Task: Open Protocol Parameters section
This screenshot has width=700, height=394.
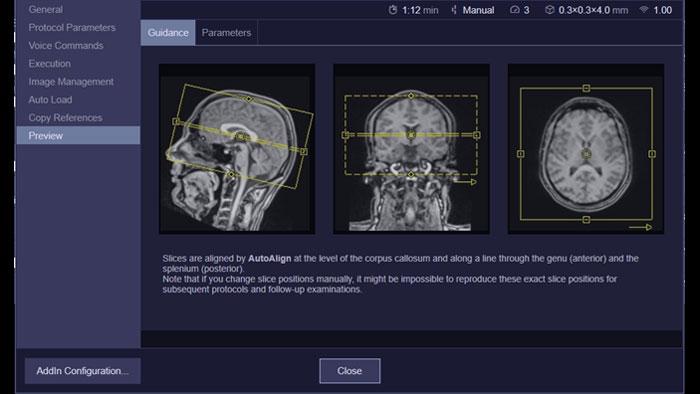Action: pyautogui.click(x=72, y=28)
